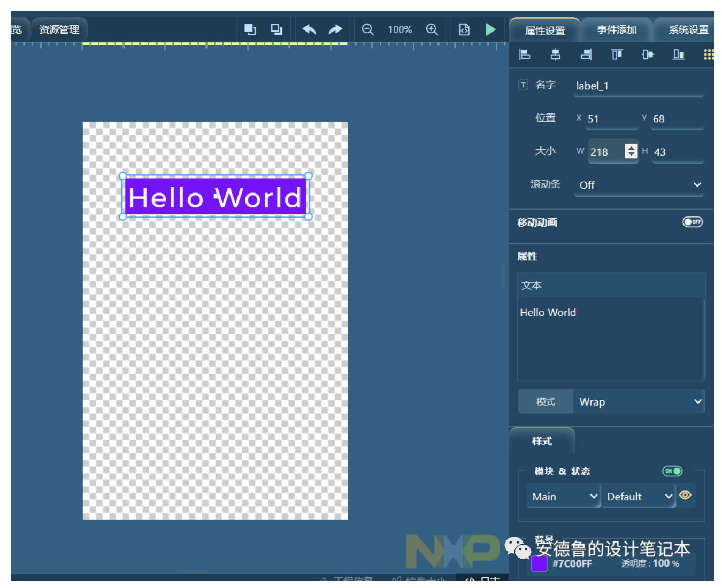Click the X position field 51

coord(612,119)
